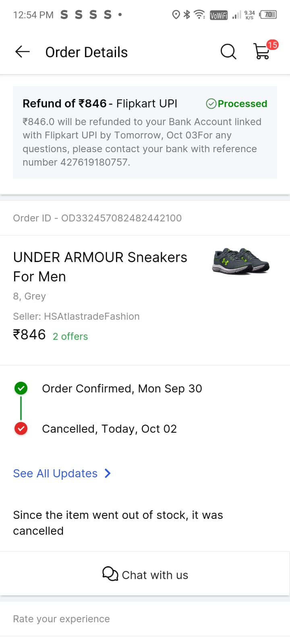Expand See All Updates chevron
Image resolution: width=290 pixels, height=644 pixels.
pos(108,473)
